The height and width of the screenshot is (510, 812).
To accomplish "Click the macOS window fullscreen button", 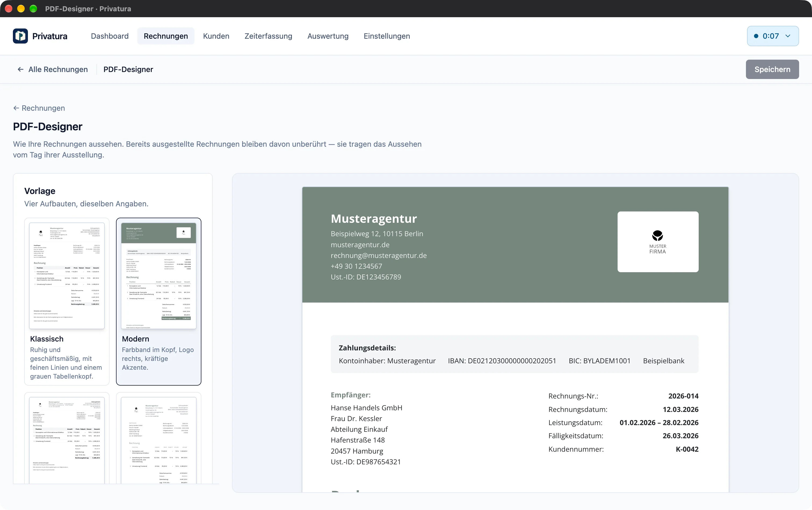I will tap(33, 8).
